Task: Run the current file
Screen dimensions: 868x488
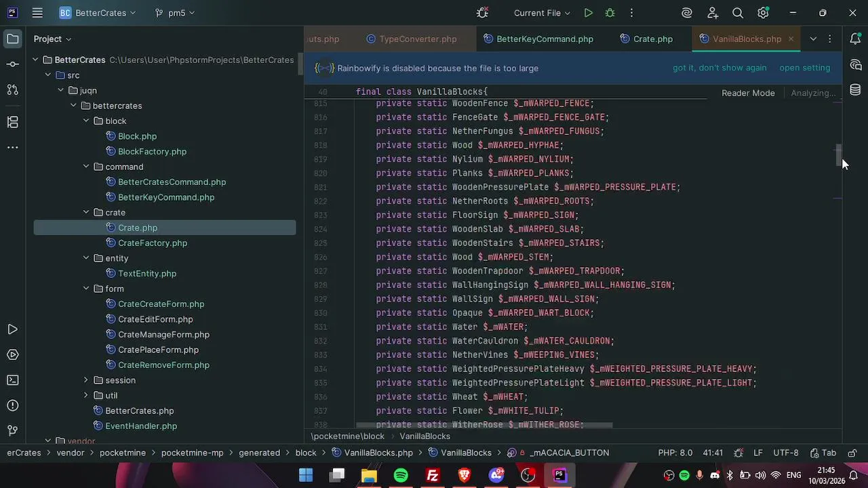Action: (x=589, y=13)
